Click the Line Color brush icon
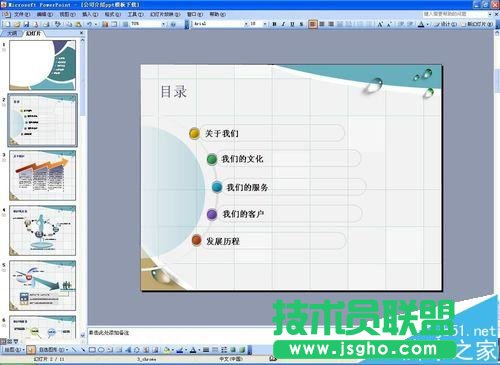This screenshot has height=365, width=500. click(180, 350)
